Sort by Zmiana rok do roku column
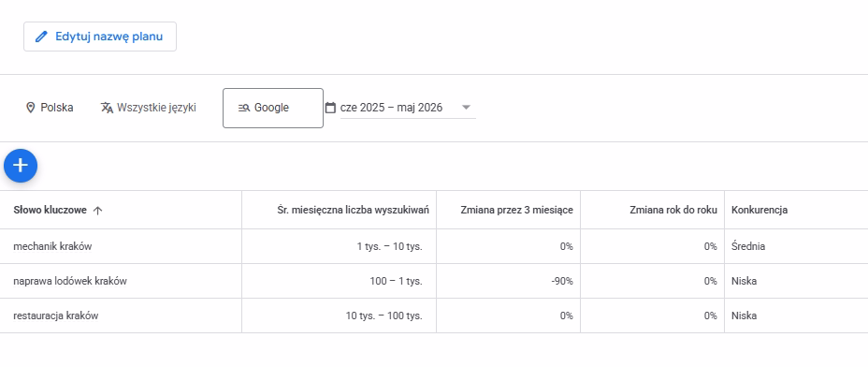Image resolution: width=868 pixels, height=367 pixels. [x=673, y=210]
